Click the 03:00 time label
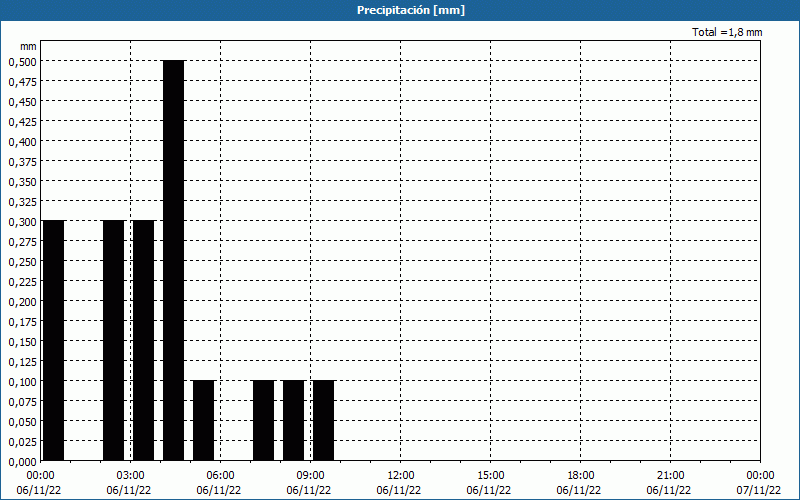The width and height of the screenshot is (800, 500). [131, 476]
